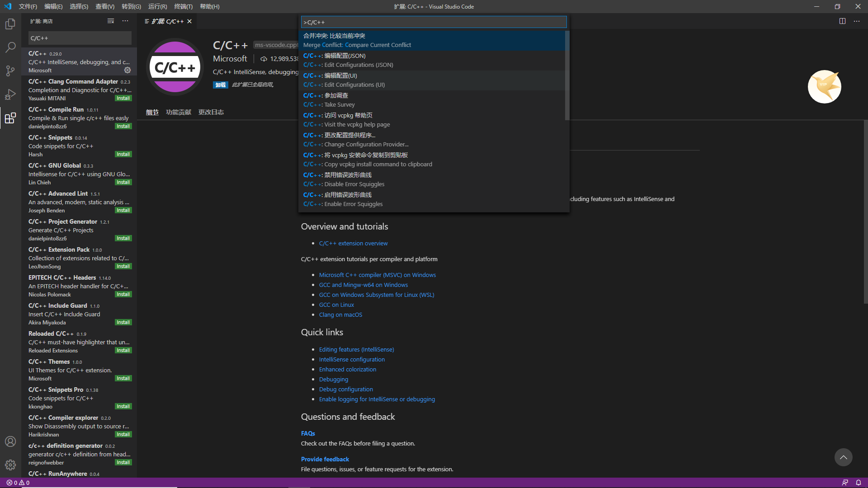Click the C/C++ extension logo

175,67
